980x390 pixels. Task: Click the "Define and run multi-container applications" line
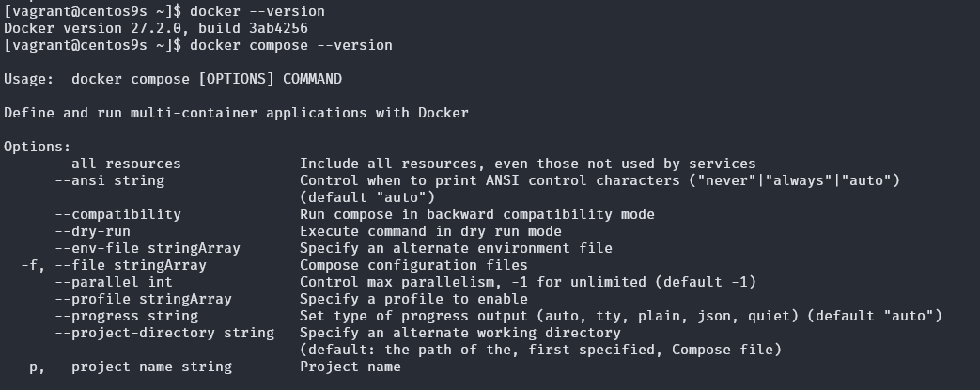(236, 113)
